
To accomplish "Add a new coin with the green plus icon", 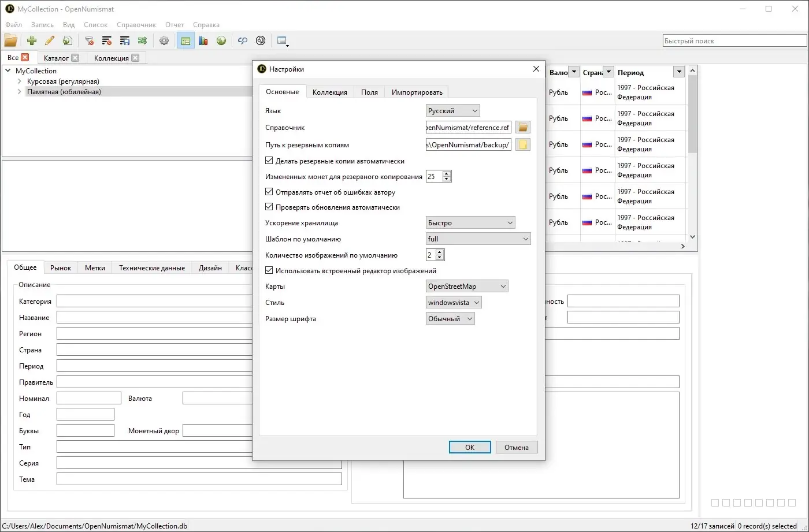I will coord(32,40).
